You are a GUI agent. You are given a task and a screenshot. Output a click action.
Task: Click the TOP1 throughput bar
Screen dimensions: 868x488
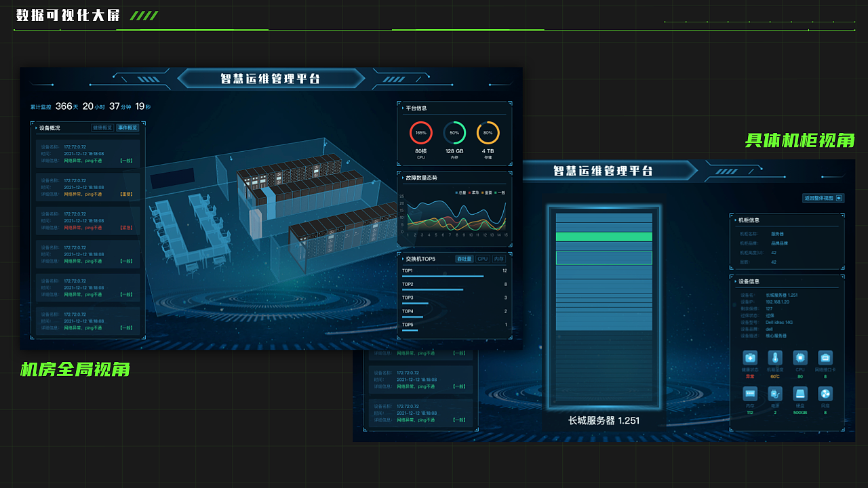[x=443, y=277]
